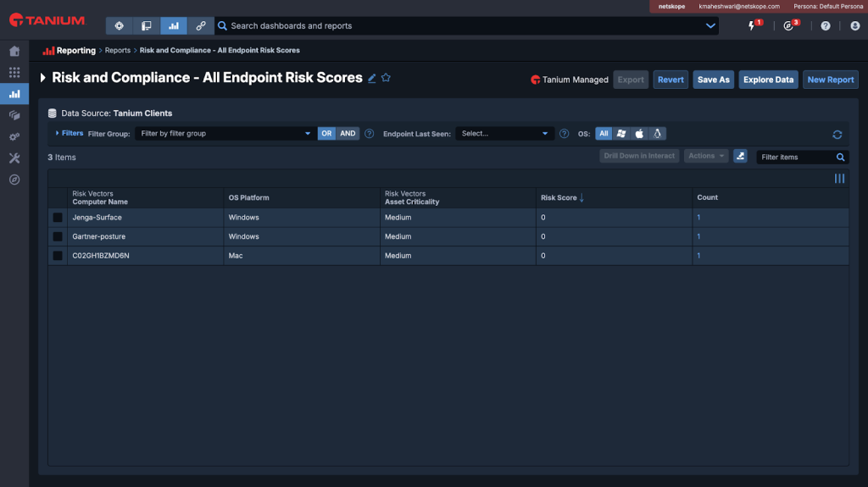The width and height of the screenshot is (868, 487).
Task: Open column customization icon above table
Action: pyautogui.click(x=839, y=178)
